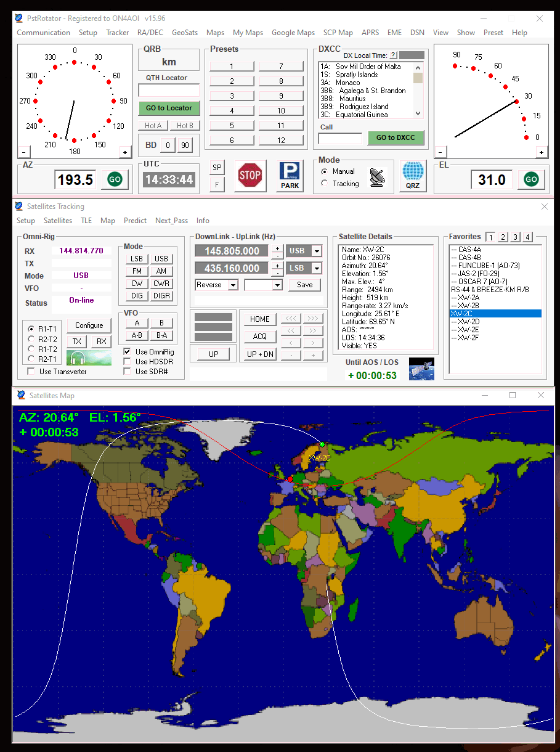The image size is (560, 752).
Task: Select R1-T1 radio button
Action: pos(31,329)
